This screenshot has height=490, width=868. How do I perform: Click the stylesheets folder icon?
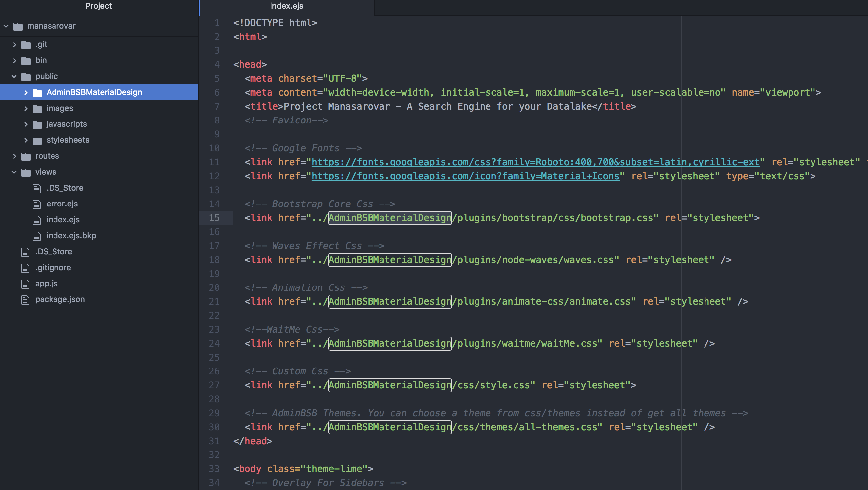click(x=37, y=141)
